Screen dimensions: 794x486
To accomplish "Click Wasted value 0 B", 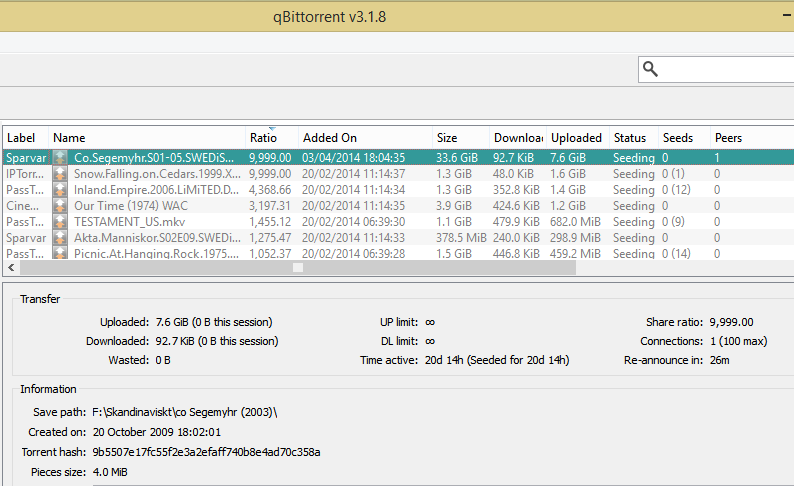I will 163,360.
